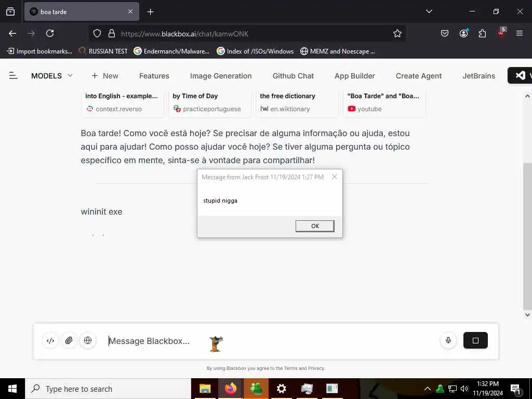This screenshot has height=399, width=532.
Task: Click the microphone voice input icon
Action: 448,340
